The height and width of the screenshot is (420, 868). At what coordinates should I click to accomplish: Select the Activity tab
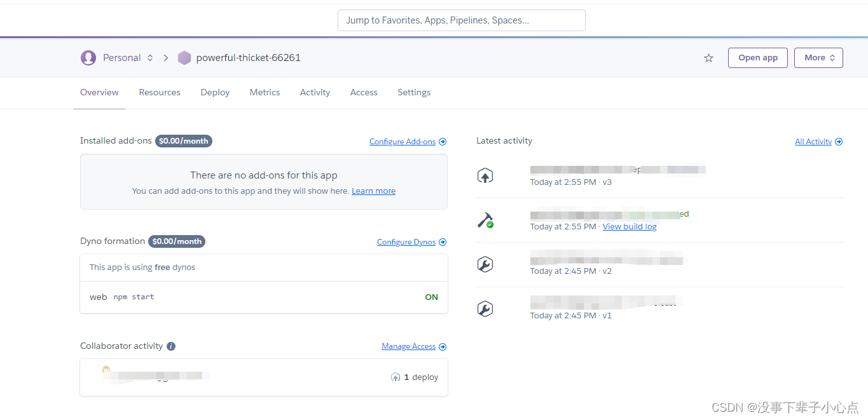[x=315, y=93]
